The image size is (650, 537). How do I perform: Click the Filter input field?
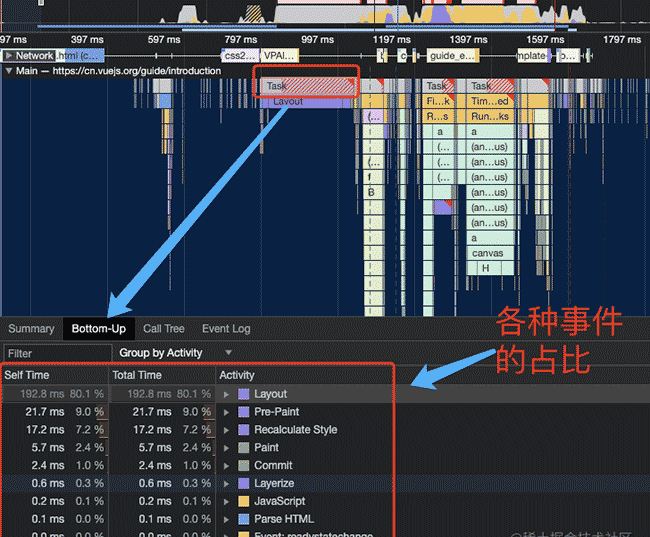(58, 353)
